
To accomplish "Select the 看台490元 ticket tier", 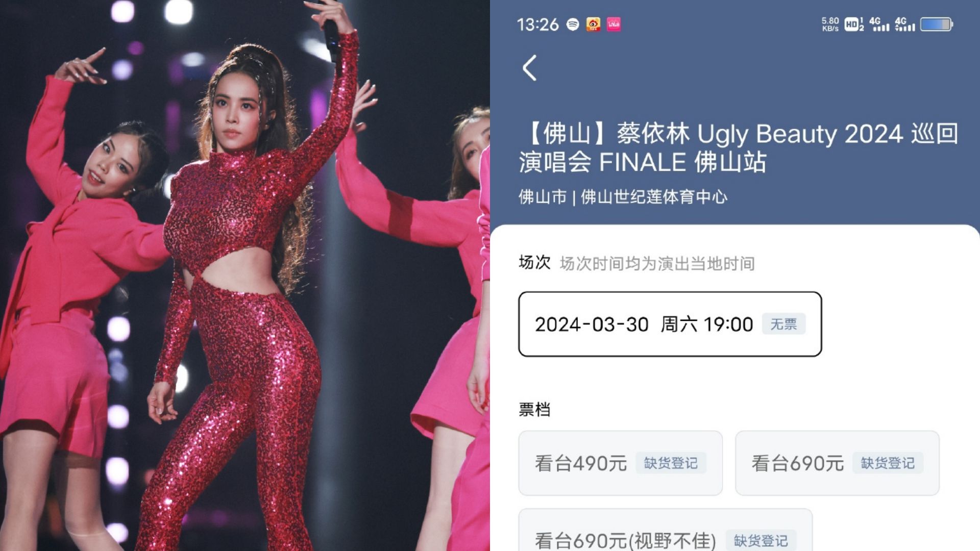I will (x=621, y=463).
